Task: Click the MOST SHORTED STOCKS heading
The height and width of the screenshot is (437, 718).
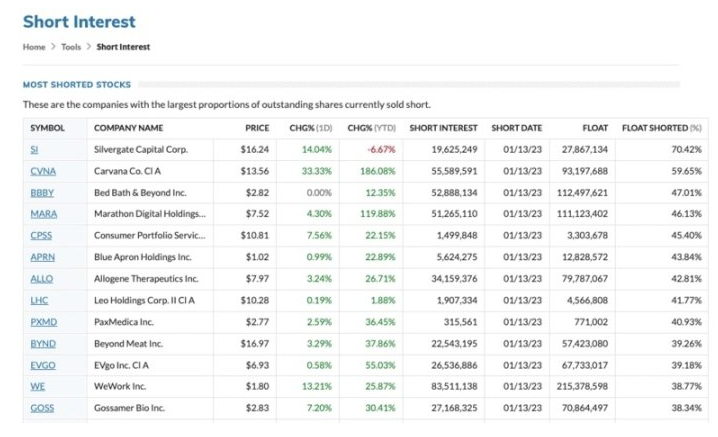Action: pyautogui.click(x=77, y=84)
